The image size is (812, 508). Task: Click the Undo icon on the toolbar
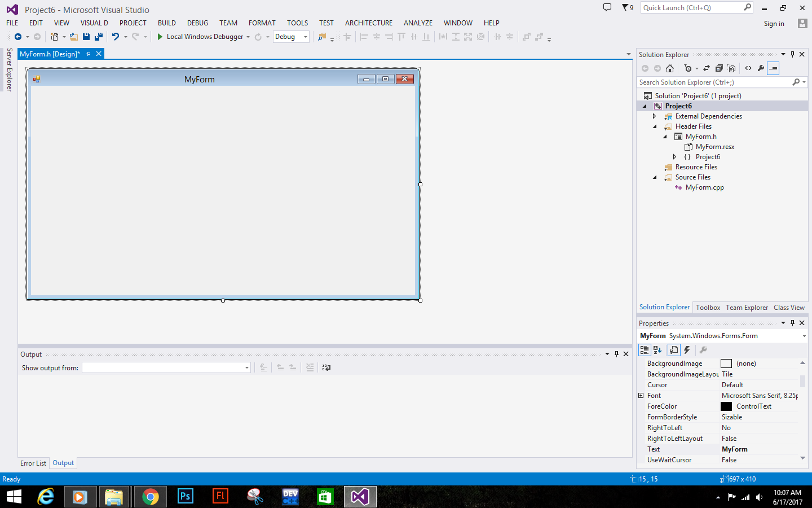[x=116, y=36]
